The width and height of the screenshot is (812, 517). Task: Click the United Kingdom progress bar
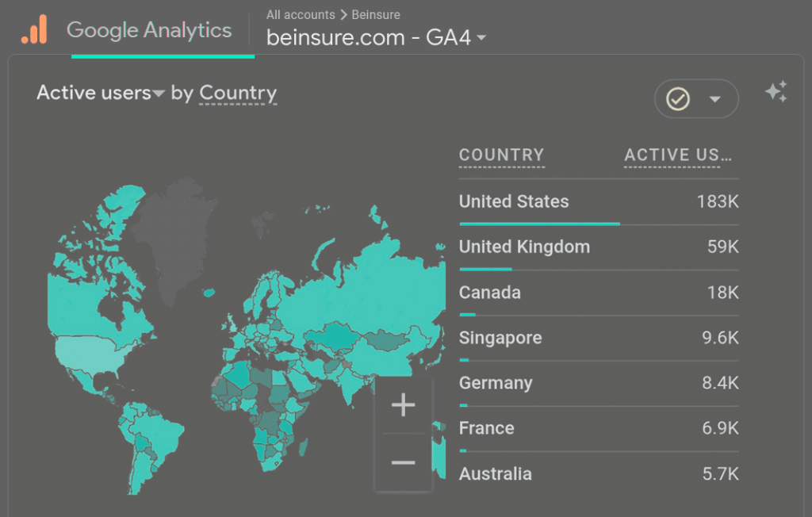click(x=486, y=270)
